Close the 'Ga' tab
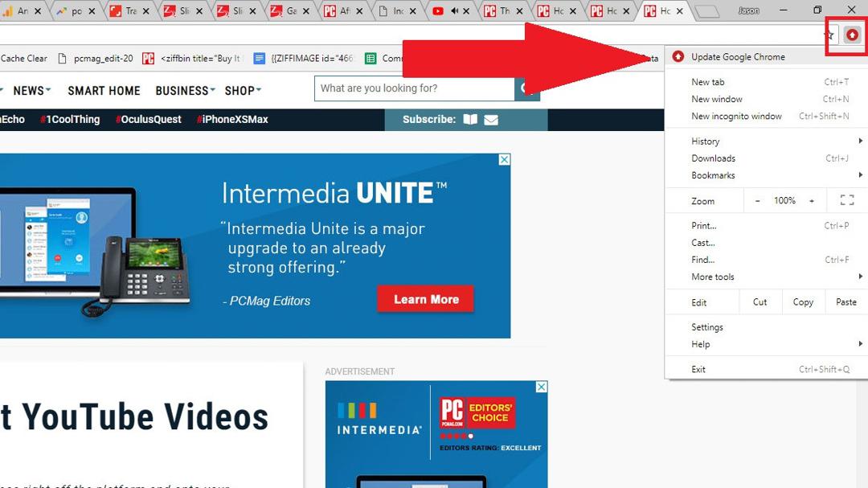 click(305, 11)
